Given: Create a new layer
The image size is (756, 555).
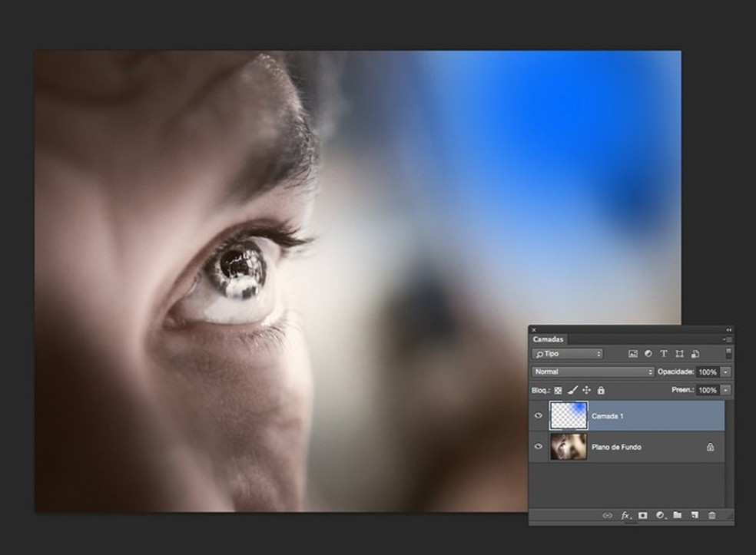Looking at the screenshot, I should click(x=695, y=515).
